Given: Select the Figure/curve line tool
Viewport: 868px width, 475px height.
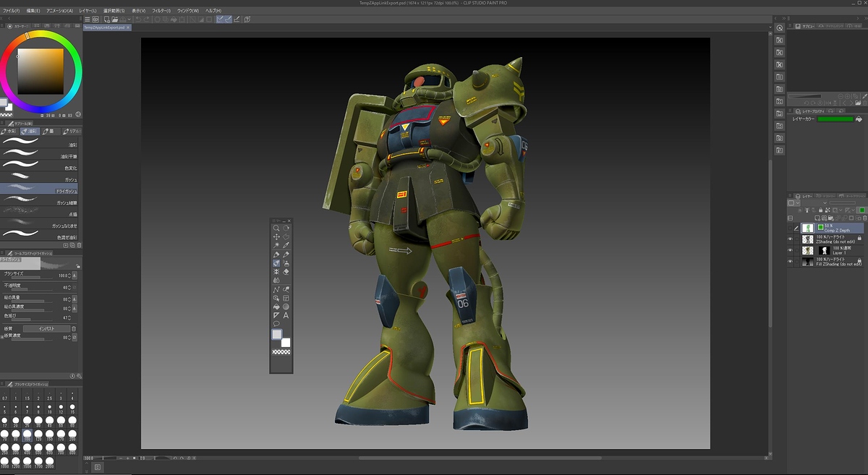Looking at the screenshot, I should coord(276,289).
